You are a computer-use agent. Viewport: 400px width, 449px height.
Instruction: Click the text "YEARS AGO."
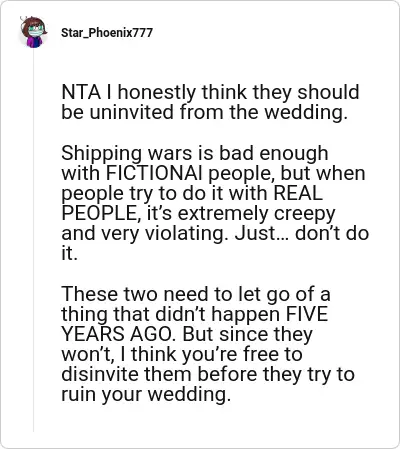118,334
